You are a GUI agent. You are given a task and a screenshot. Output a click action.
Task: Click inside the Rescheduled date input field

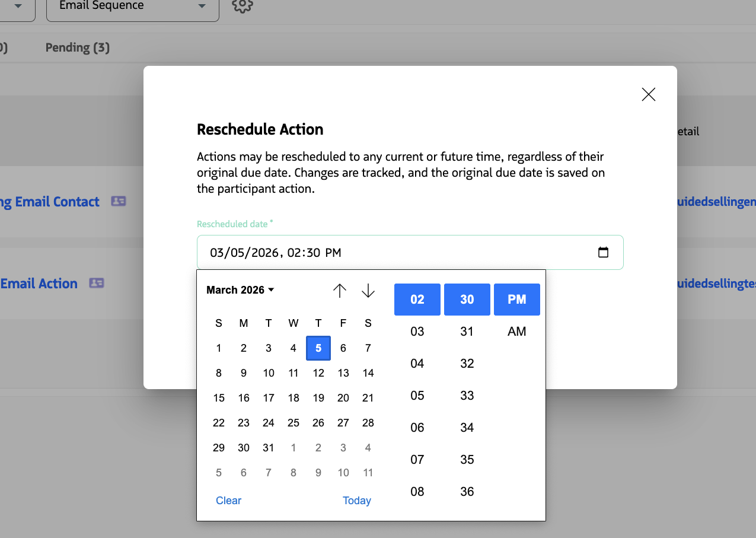pyautogui.click(x=356, y=252)
